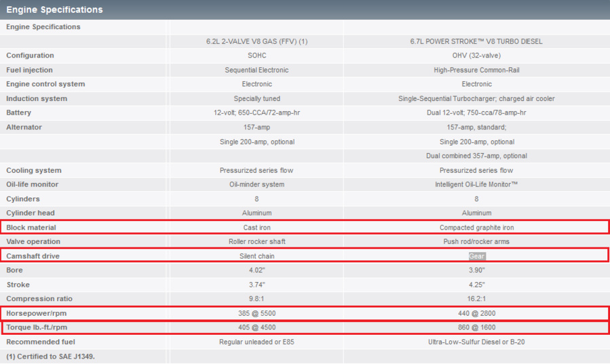Click the 'SOHC' configuration value

(x=256, y=56)
